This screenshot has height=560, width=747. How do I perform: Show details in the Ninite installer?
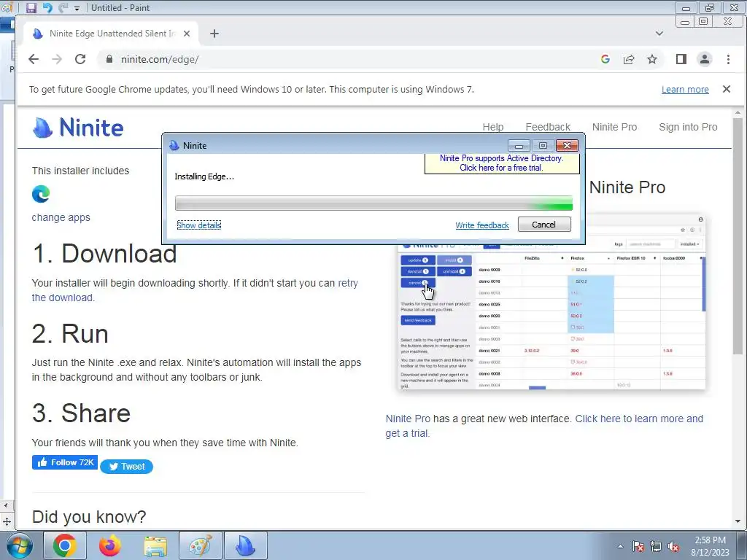click(199, 225)
